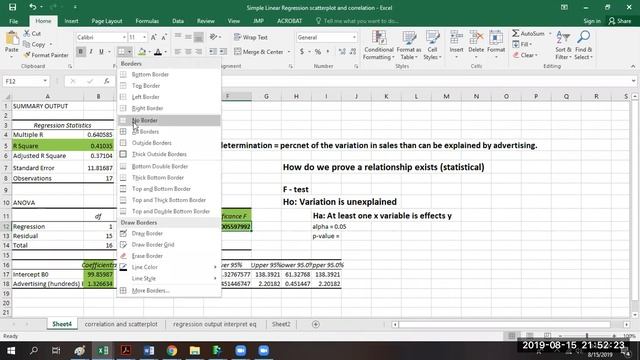The height and width of the screenshot is (360, 640).
Task: Open the Clear eraser dropdown
Action: (525, 55)
